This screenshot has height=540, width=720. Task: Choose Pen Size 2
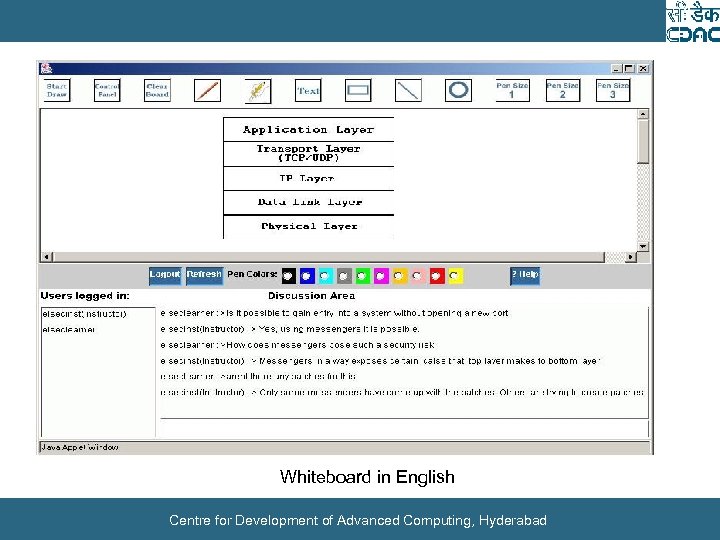(x=562, y=90)
